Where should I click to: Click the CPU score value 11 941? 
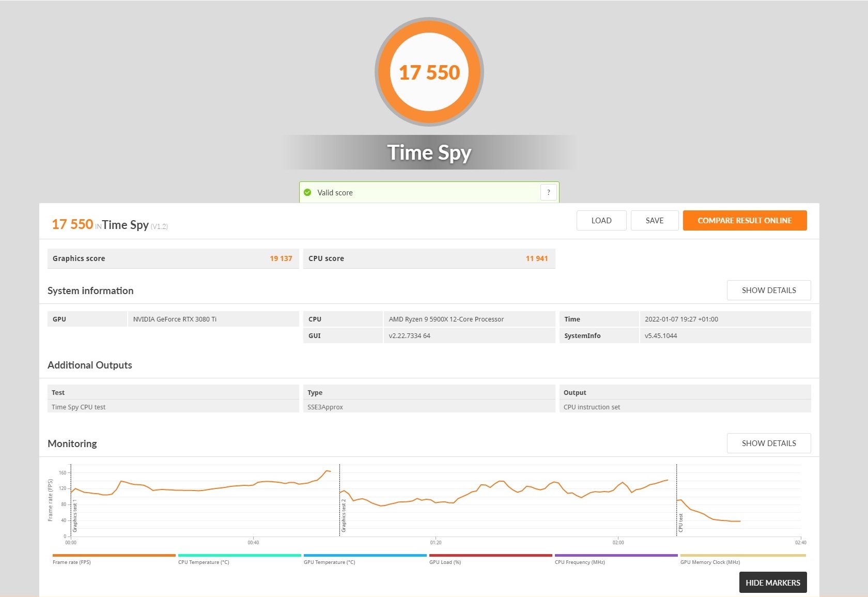pos(537,258)
